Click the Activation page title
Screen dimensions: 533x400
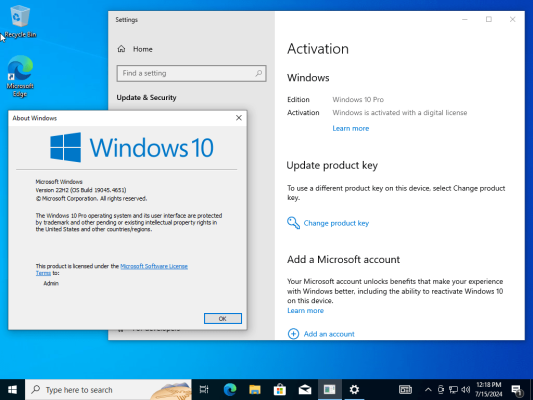click(x=318, y=49)
